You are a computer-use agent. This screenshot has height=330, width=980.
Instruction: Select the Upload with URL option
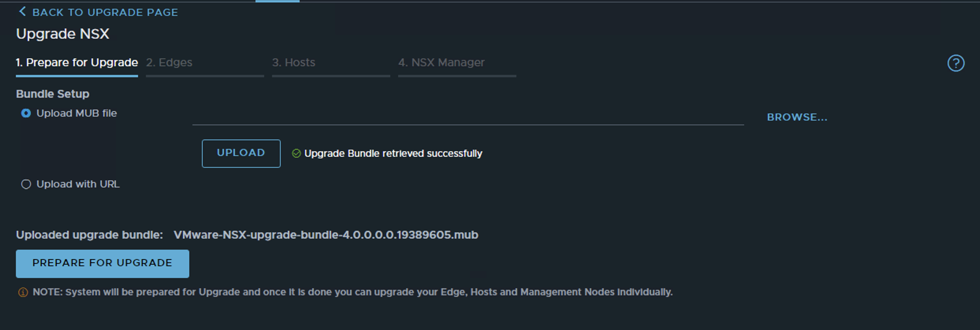26,184
